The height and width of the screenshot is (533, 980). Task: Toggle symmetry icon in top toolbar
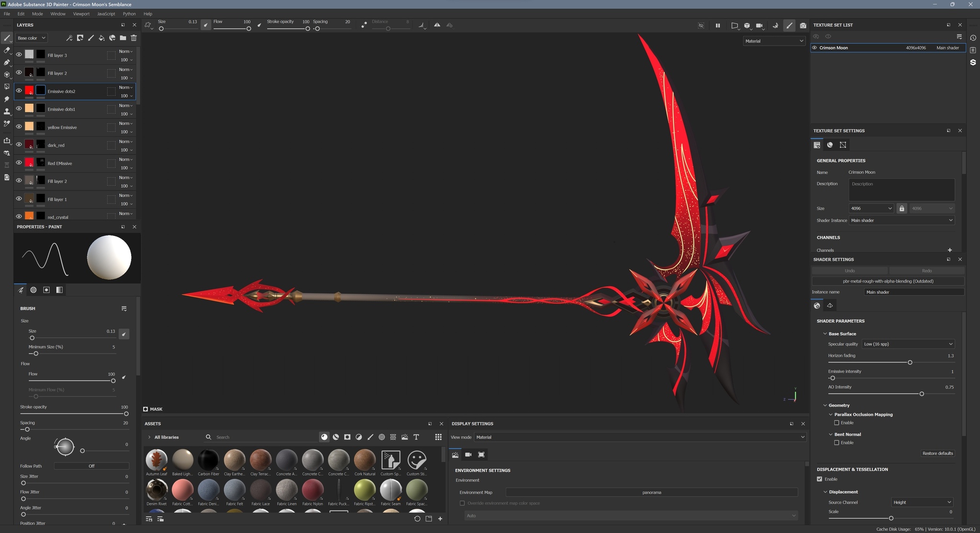[437, 25]
